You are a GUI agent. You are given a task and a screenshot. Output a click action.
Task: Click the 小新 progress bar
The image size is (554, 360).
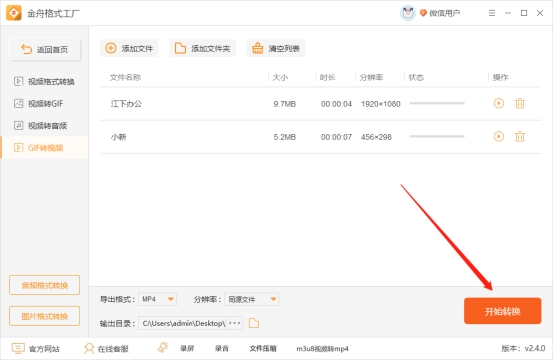(437, 136)
